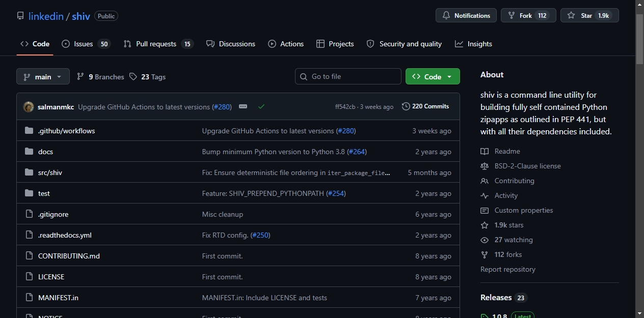The image size is (644, 318).
Task: Open the Projects tab
Action: click(335, 44)
